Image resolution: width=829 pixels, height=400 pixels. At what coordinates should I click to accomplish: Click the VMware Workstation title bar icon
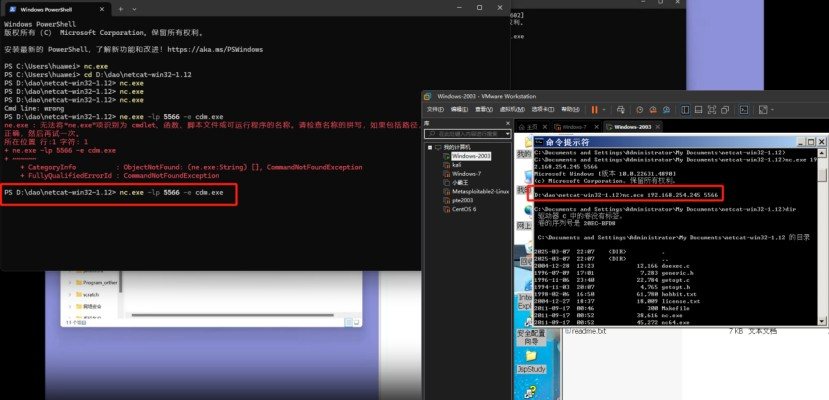pos(427,96)
